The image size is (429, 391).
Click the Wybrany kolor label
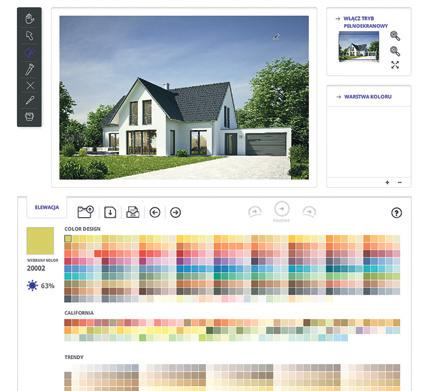point(43,260)
